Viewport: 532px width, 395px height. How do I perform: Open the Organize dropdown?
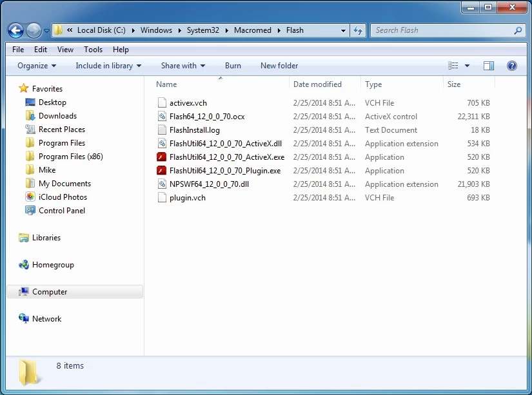[x=37, y=66]
